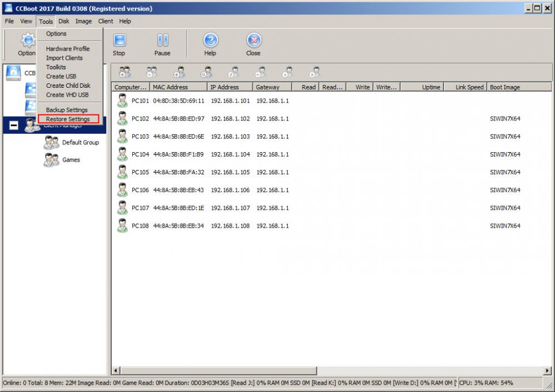
Task: Click the PC101 client avatar icon
Action: coord(122,101)
